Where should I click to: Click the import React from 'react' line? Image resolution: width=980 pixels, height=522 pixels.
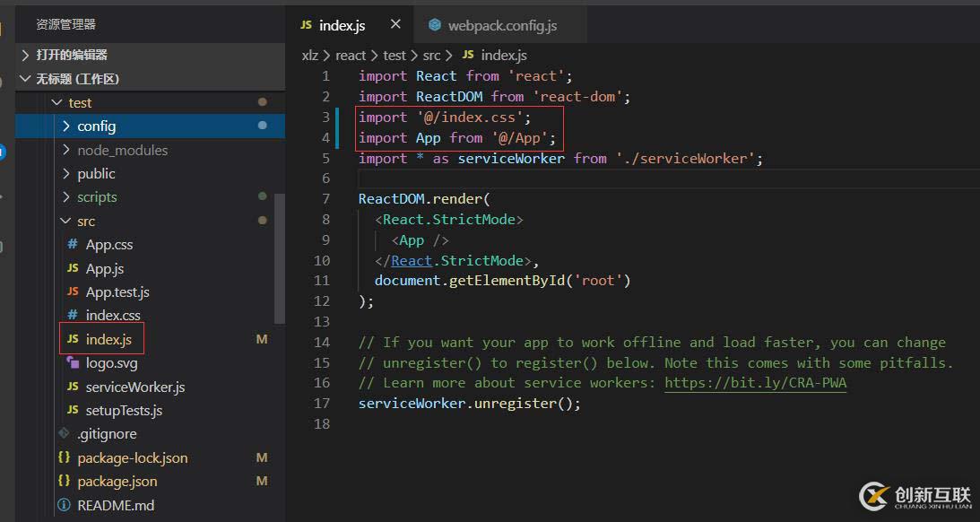(465, 76)
